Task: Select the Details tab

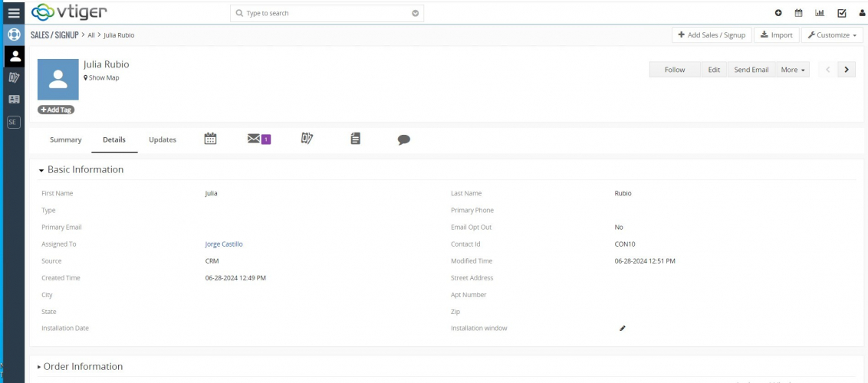Action: coord(114,140)
